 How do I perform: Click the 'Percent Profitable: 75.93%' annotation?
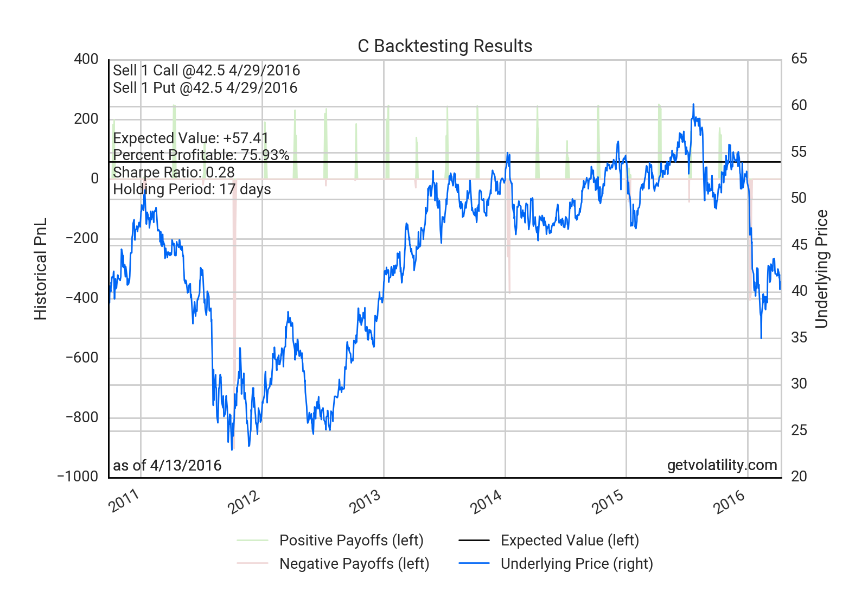(x=201, y=155)
